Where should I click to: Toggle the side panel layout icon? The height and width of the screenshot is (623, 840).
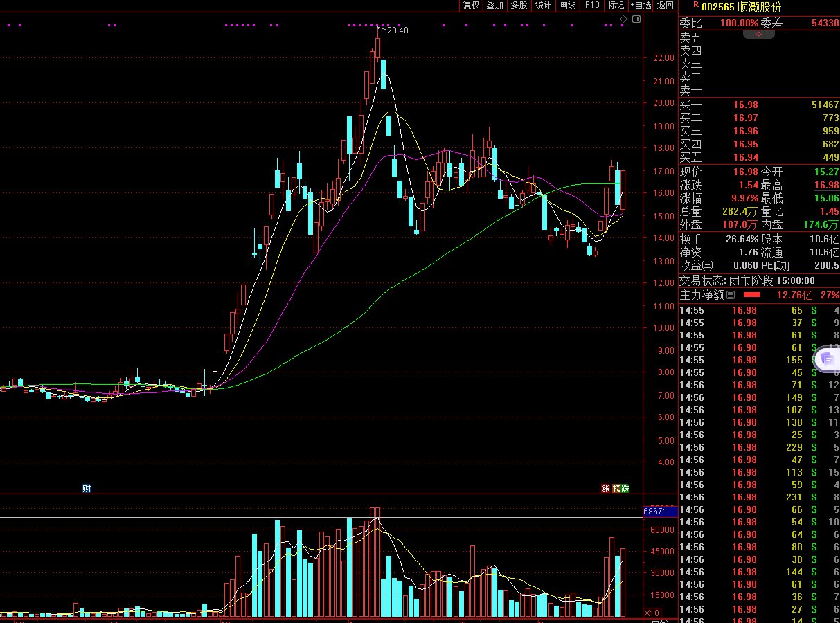tap(636, 19)
